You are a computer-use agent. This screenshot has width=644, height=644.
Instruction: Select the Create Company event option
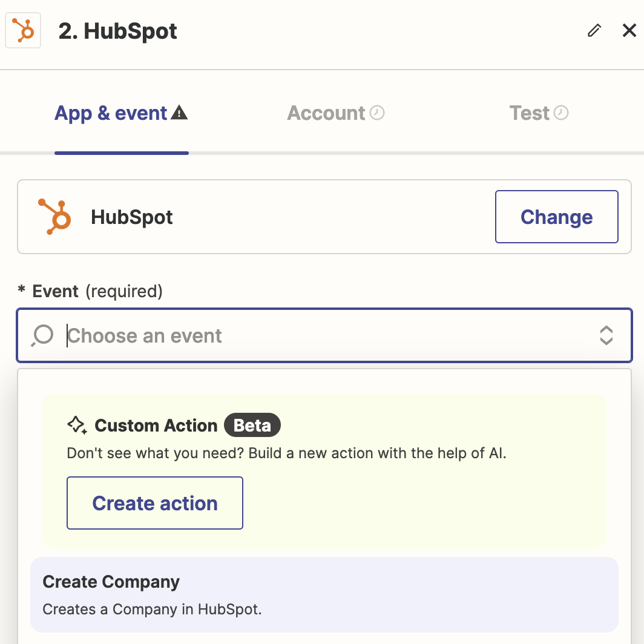(324, 594)
